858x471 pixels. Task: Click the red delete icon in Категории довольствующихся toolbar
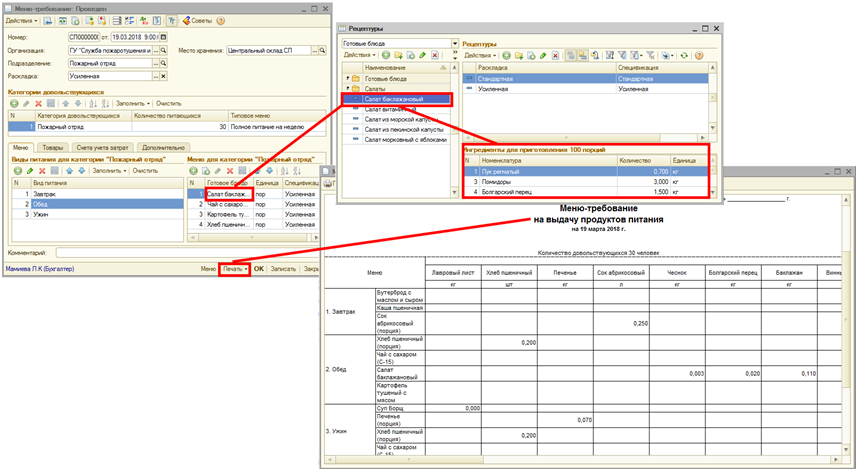pyautogui.click(x=39, y=103)
